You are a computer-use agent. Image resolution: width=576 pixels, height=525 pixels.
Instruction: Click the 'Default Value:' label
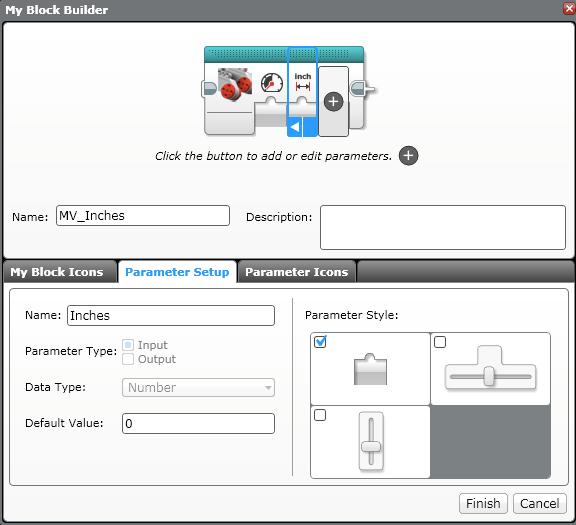tap(64, 423)
